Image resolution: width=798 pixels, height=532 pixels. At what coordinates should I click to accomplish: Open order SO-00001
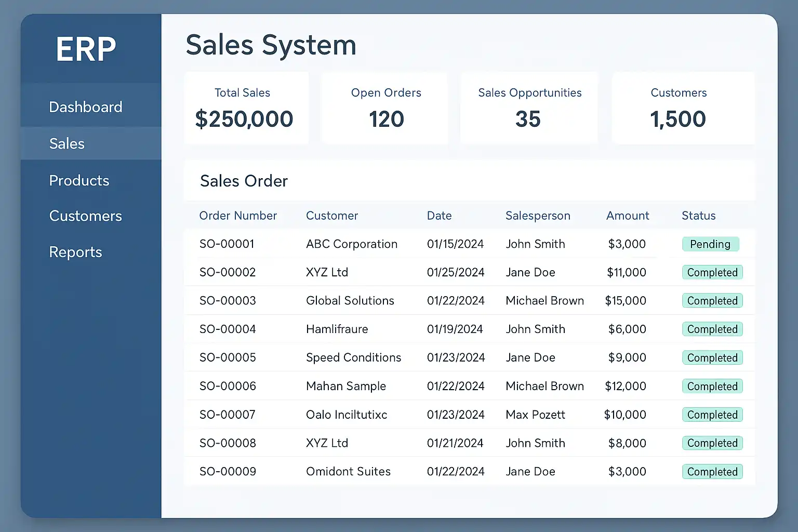pyautogui.click(x=227, y=244)
